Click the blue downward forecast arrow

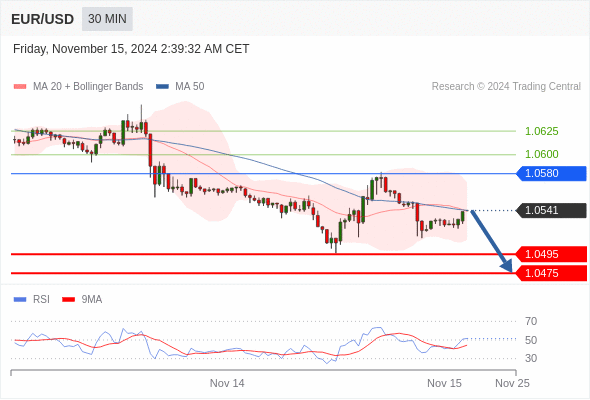491,241
